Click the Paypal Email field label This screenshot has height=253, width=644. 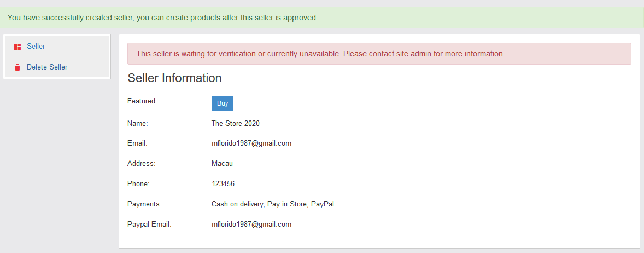point(149,225)
